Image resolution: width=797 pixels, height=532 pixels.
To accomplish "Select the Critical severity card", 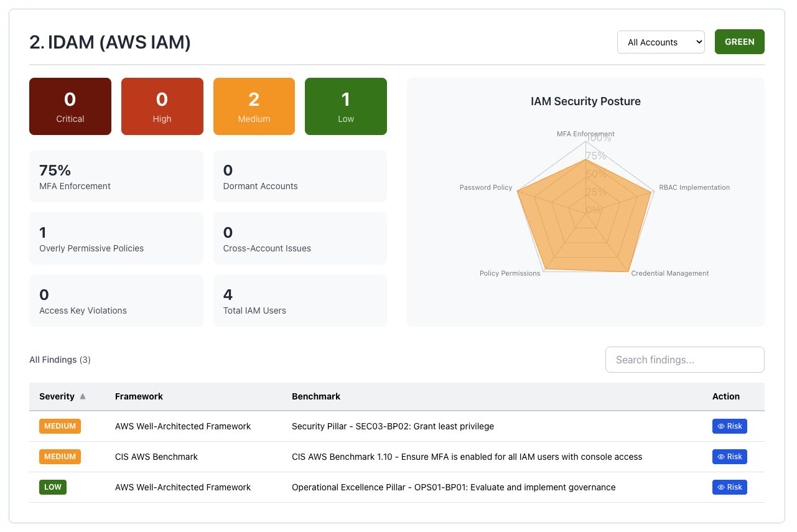I will click(70, 106).
